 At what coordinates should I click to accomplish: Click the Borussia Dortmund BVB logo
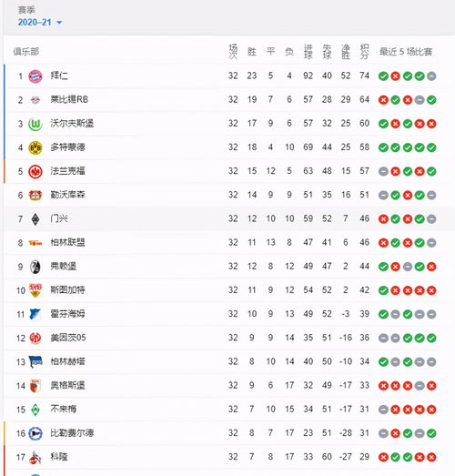coord(35,147)
